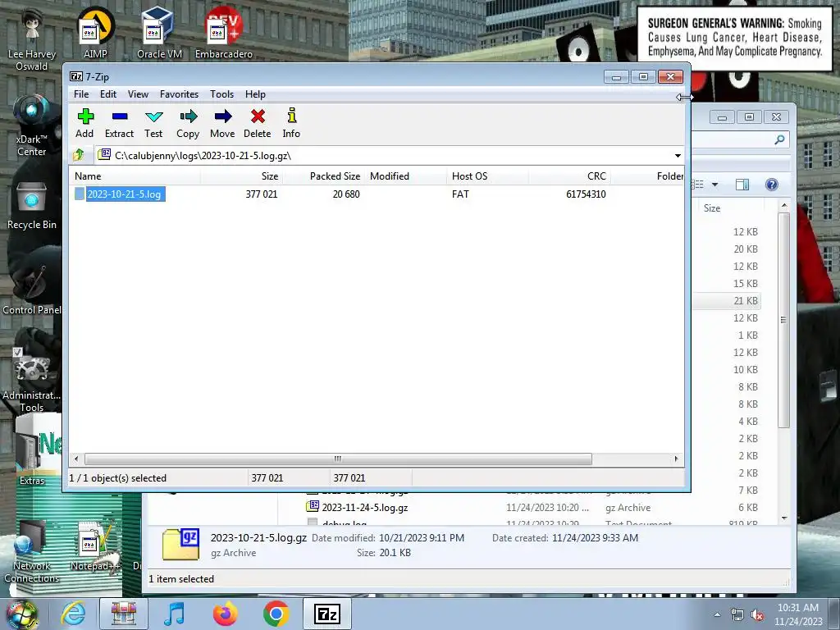This screenshot has width=840, height=630.
Task: Sort by the Packed Size column header
Action: (324, 176)
